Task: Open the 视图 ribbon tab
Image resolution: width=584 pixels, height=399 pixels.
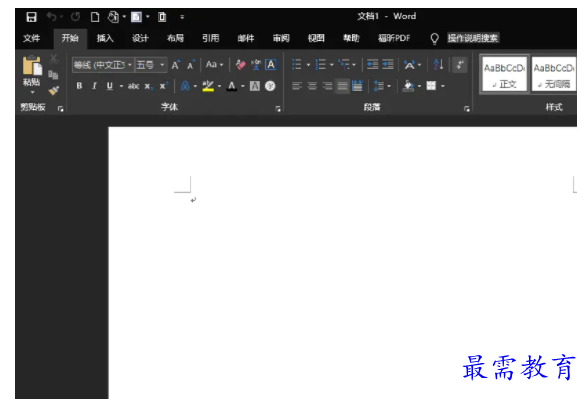Action: click(316, 38)
